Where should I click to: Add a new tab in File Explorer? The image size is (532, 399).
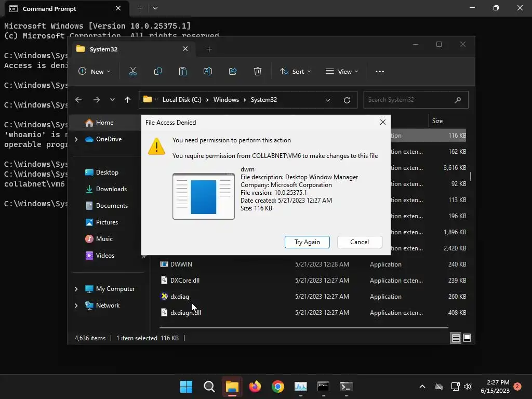(209, 49)
